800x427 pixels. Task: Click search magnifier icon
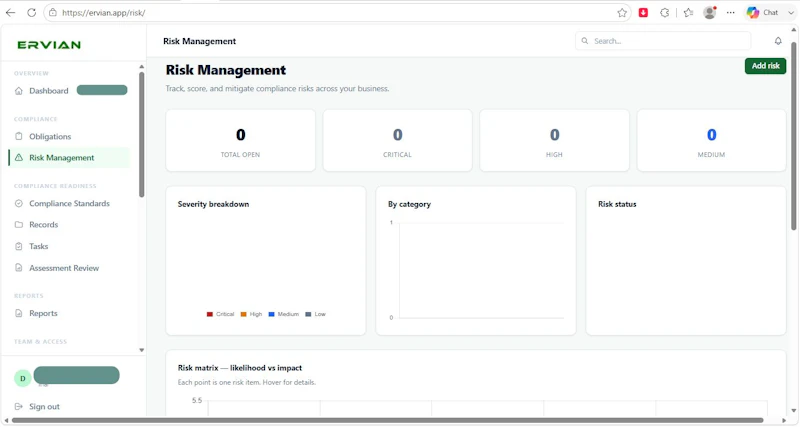click(x=585, y=41)
